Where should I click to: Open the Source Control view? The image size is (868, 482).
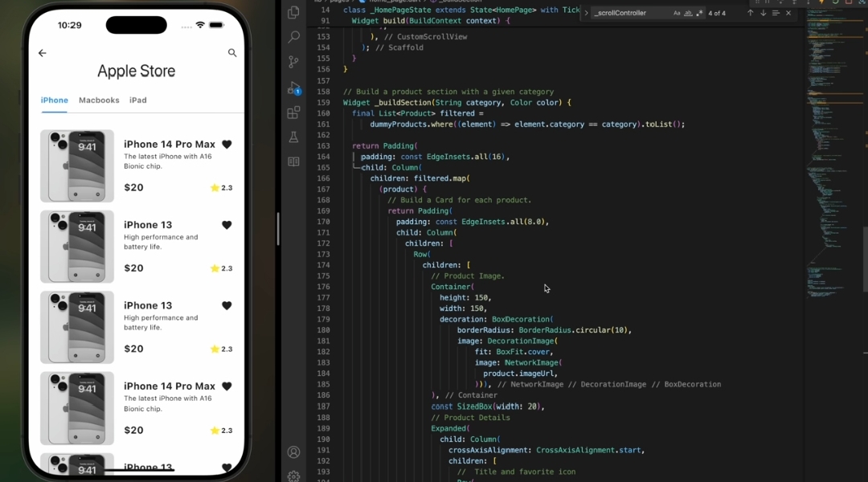[293, 62]
